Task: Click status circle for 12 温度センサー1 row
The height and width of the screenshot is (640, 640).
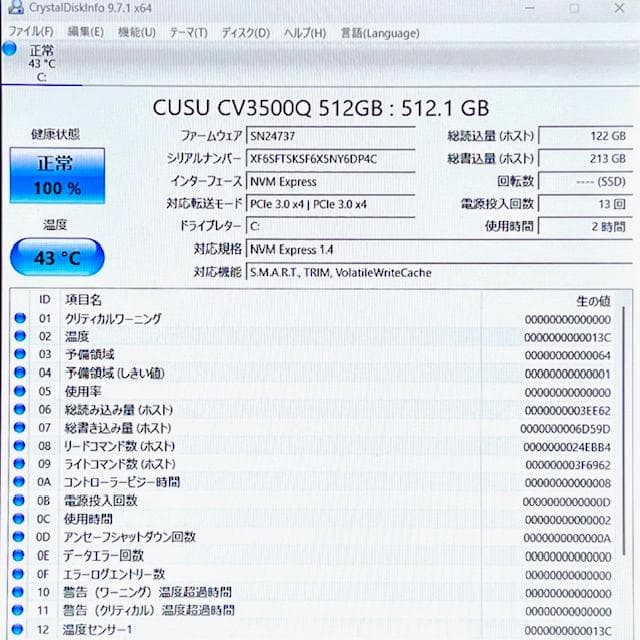Action: tap(18, 629)
